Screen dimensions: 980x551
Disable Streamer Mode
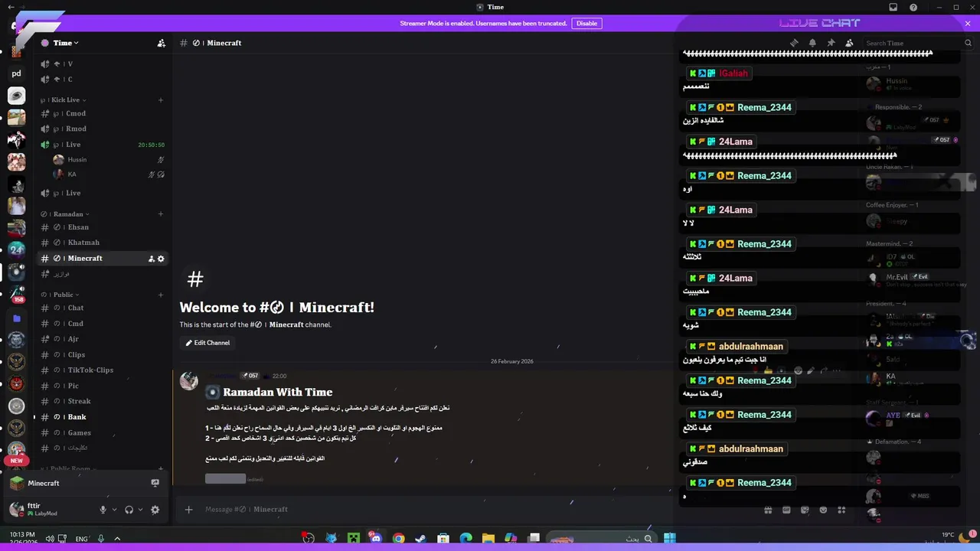click(x=586, y=23)
